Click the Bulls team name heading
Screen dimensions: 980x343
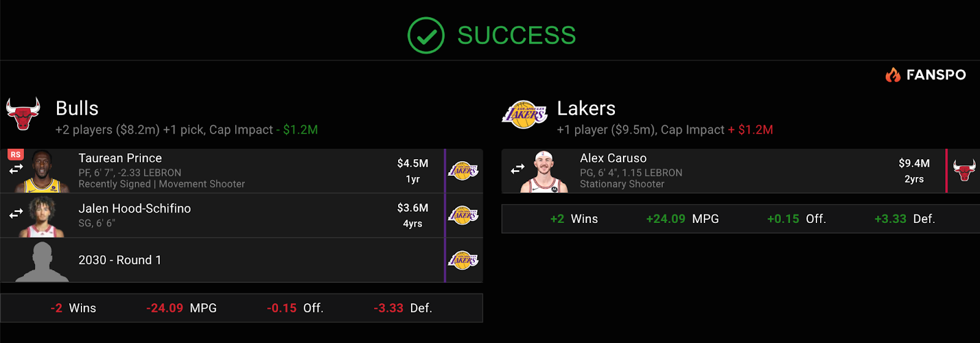(77, 108)
